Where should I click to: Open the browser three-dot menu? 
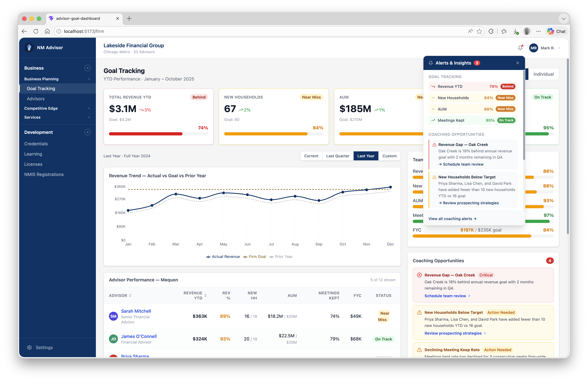pos(538,31)
